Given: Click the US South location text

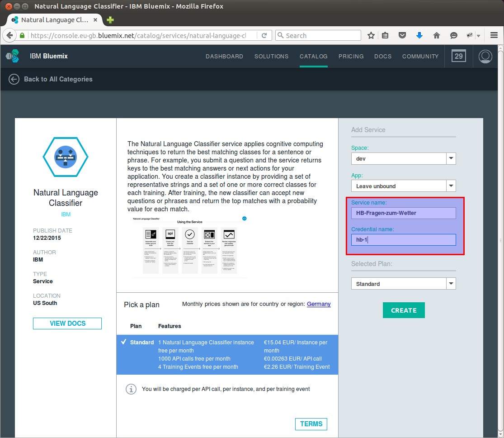Looking at the screenshot, I should pyautogui.click(x=45, y=303).
